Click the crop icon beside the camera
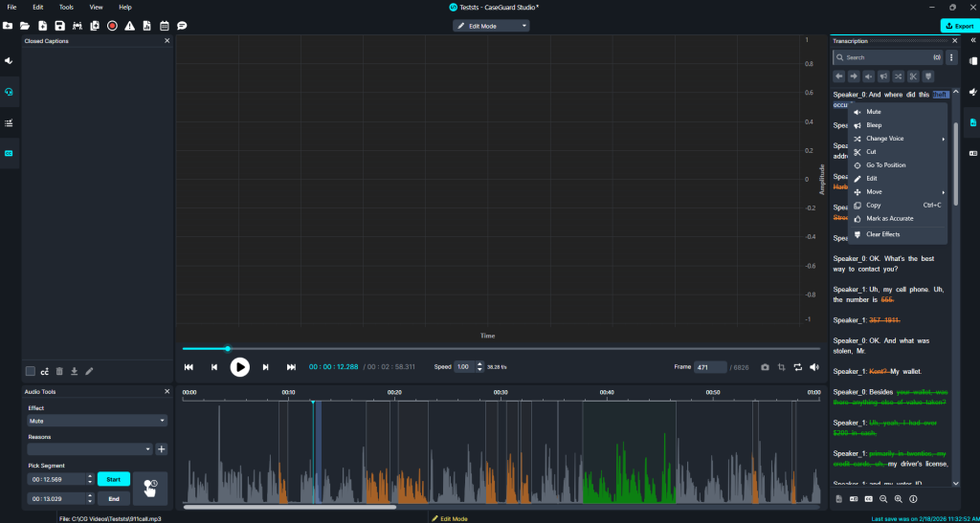Viewport: 980px width, 523px height. click(781, 367)
